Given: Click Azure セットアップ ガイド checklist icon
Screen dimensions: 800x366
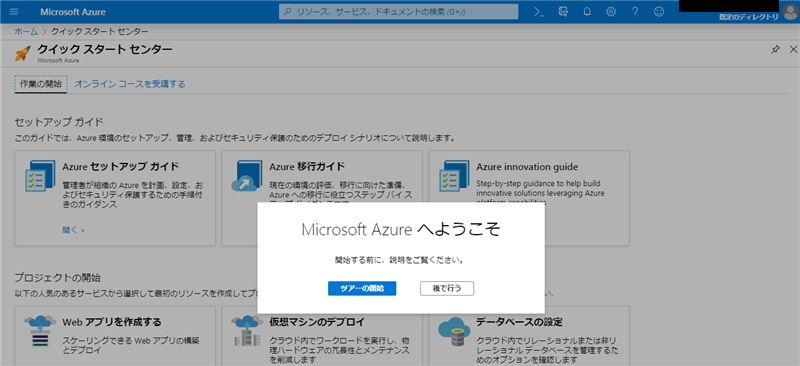Looking at the screenshot, I should point(40,176).
